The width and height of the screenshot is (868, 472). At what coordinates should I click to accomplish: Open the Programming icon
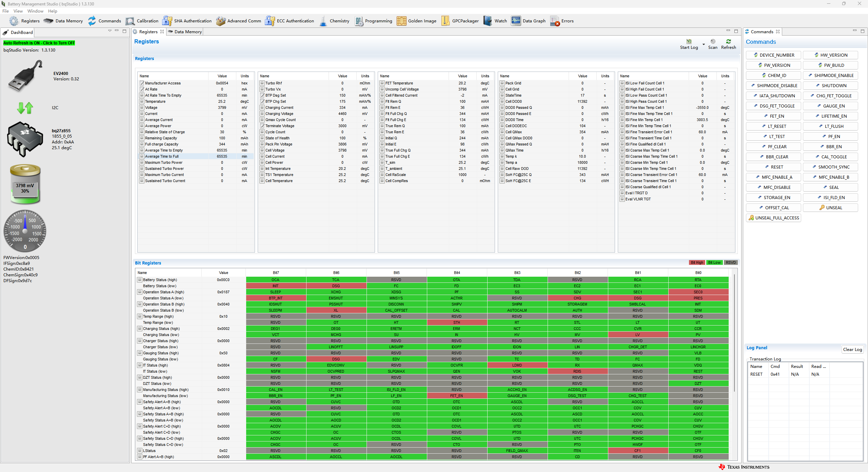tap(359, 21)
